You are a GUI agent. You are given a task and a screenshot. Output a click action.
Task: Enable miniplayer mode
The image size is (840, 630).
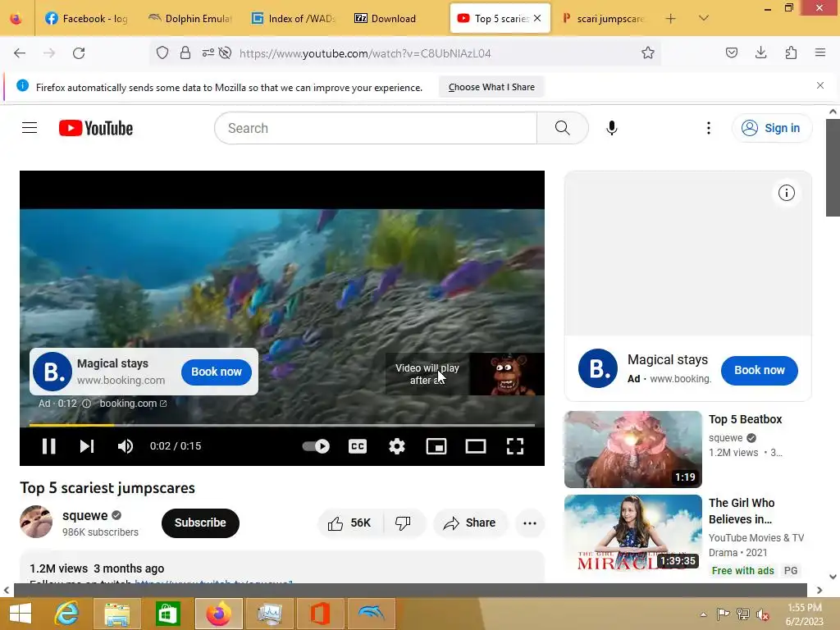[436, 446]
